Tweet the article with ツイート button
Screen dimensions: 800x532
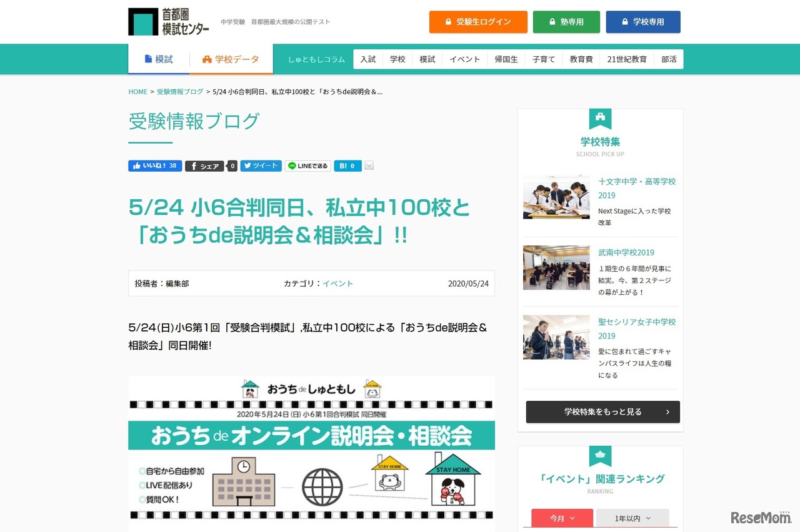point(261,166)
